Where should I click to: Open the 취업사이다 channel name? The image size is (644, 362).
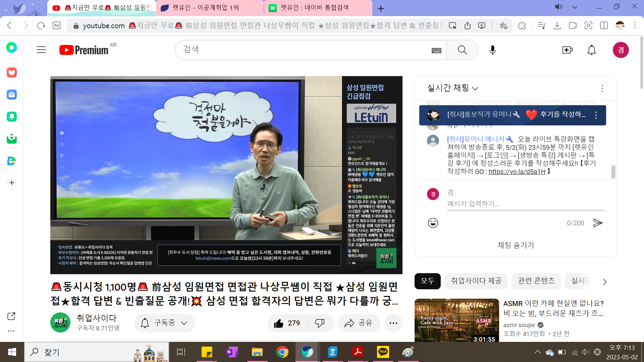point(97,318)
